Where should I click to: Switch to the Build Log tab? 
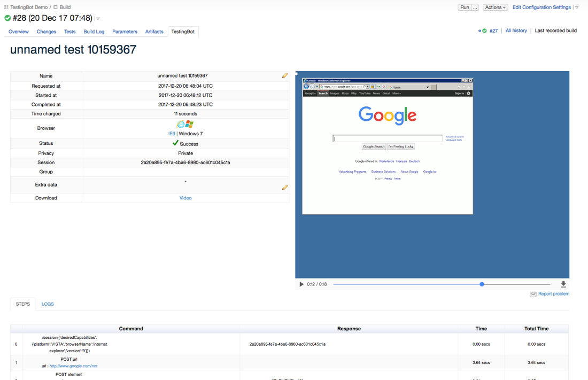point(94,32)
